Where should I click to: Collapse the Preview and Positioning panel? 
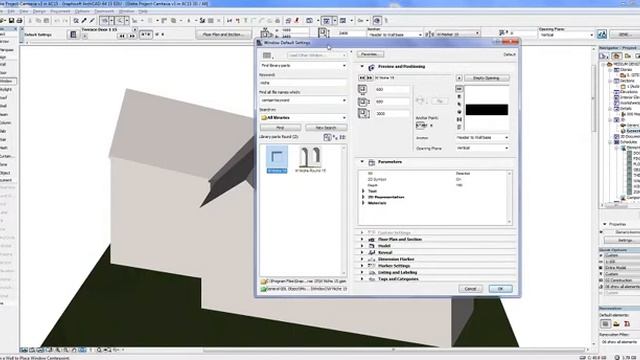coord(362,66)
